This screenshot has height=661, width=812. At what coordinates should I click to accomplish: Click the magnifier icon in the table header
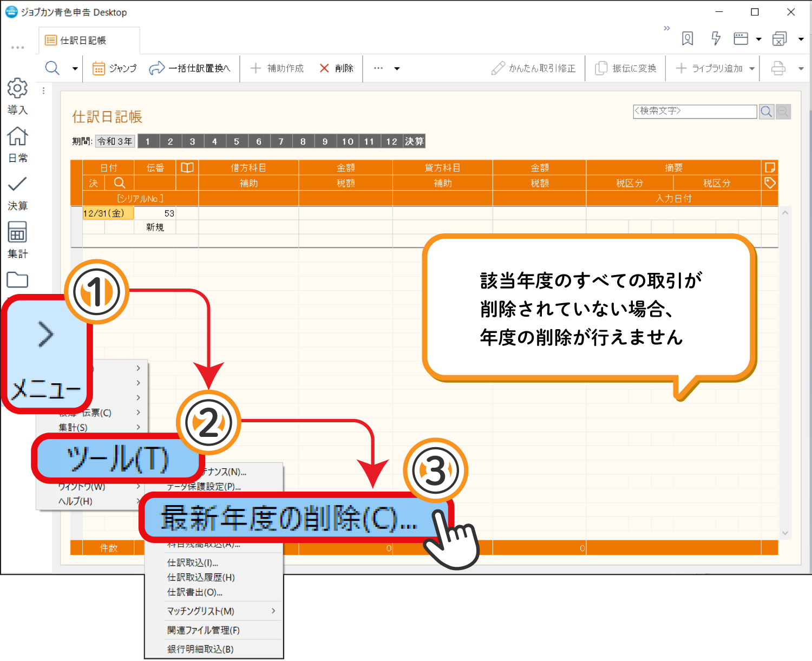coord(120,183)
